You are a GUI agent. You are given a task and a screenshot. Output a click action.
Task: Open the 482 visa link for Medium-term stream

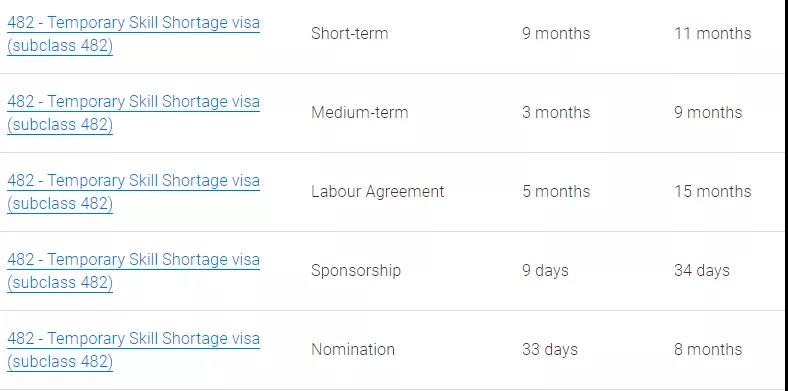tap(133, 113)
